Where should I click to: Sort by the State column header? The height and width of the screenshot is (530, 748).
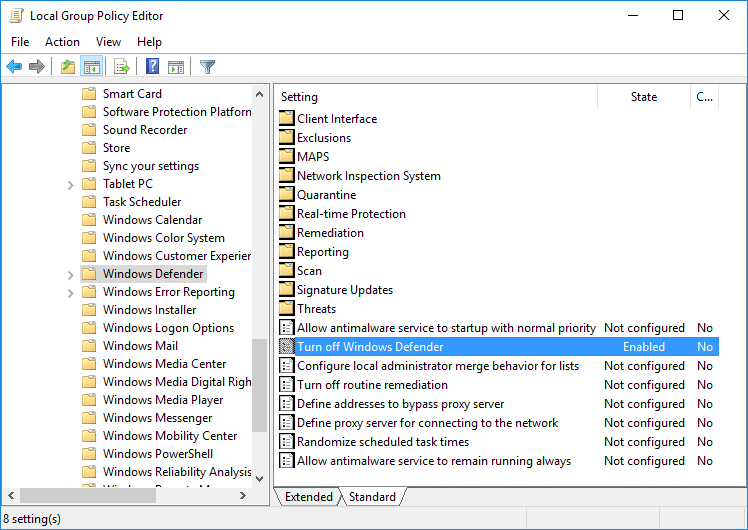644,97
